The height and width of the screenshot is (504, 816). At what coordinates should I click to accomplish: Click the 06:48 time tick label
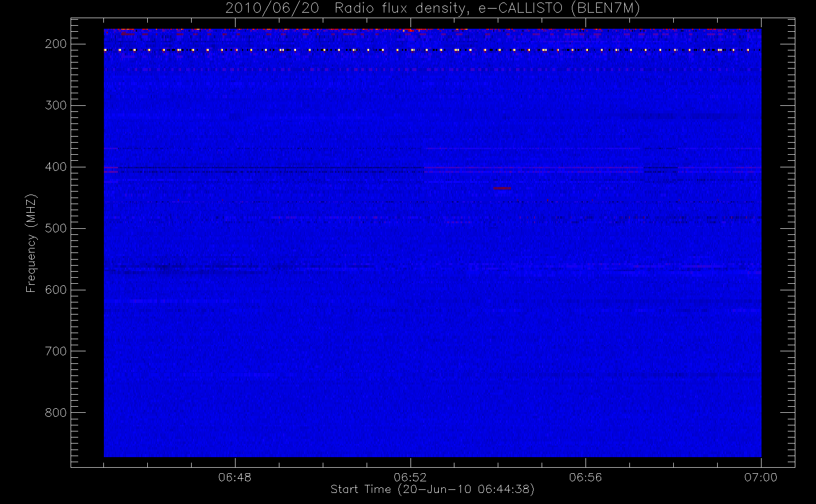235,477
